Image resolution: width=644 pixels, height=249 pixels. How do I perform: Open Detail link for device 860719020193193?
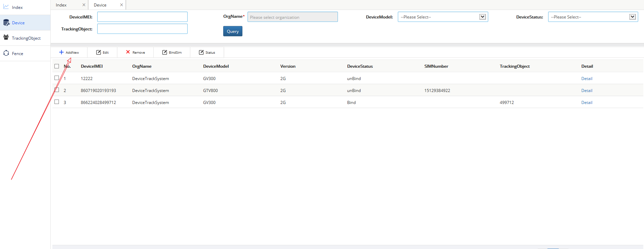[x=586, y=91]
